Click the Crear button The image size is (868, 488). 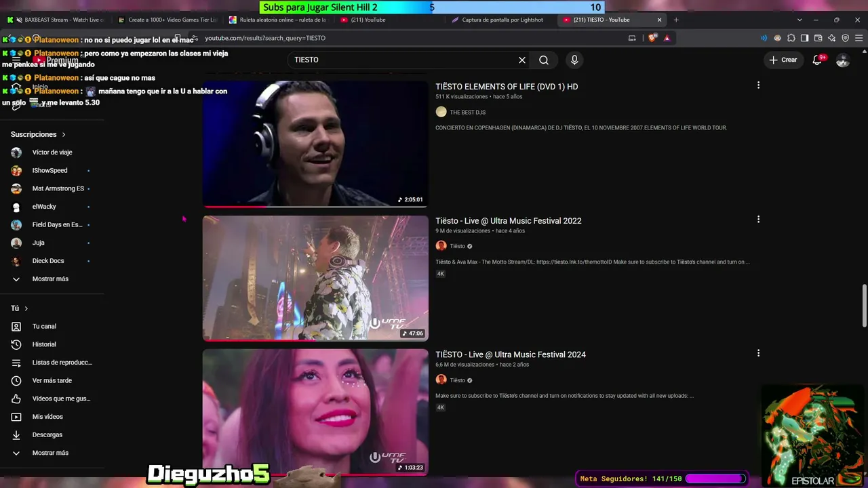coord(783,60)
